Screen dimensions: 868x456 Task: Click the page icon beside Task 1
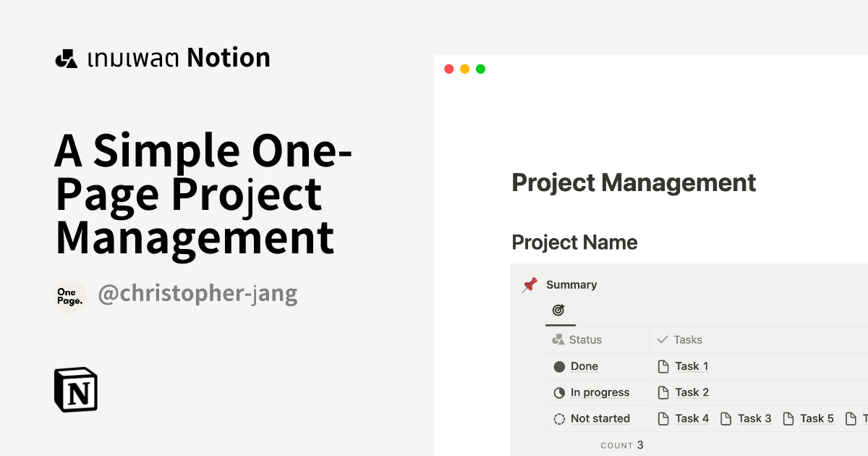[x=663, y=366]
